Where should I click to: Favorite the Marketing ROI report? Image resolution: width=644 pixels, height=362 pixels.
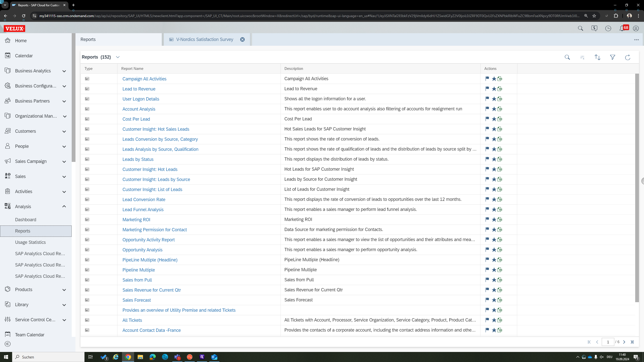(494, 219)
